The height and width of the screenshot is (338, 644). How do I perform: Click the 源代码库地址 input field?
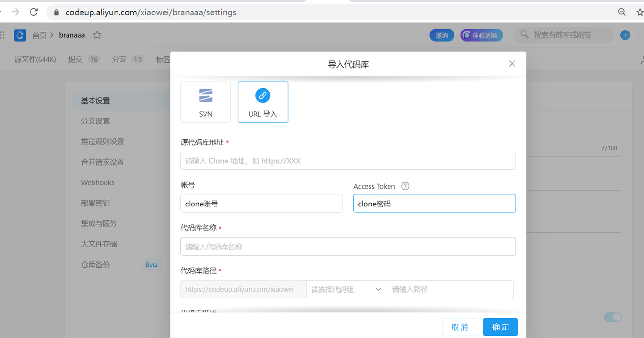click(x=348, y=161)
